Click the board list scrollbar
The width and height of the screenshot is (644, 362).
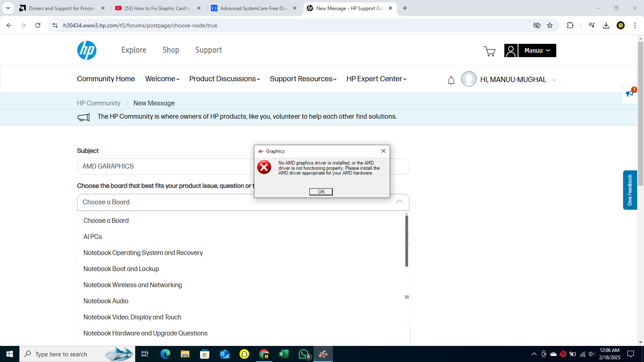coord(407,241)
